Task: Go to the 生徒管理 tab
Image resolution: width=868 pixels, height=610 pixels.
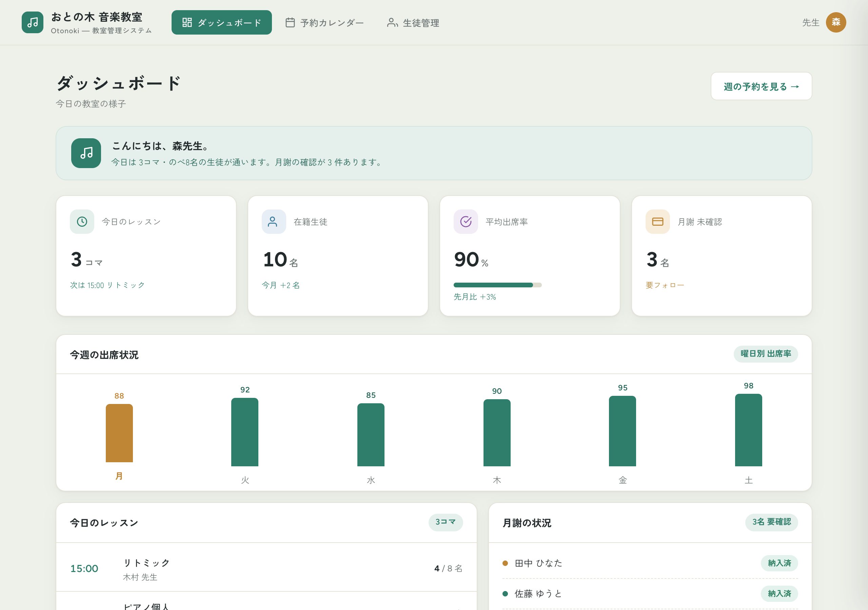Action: 413,22
